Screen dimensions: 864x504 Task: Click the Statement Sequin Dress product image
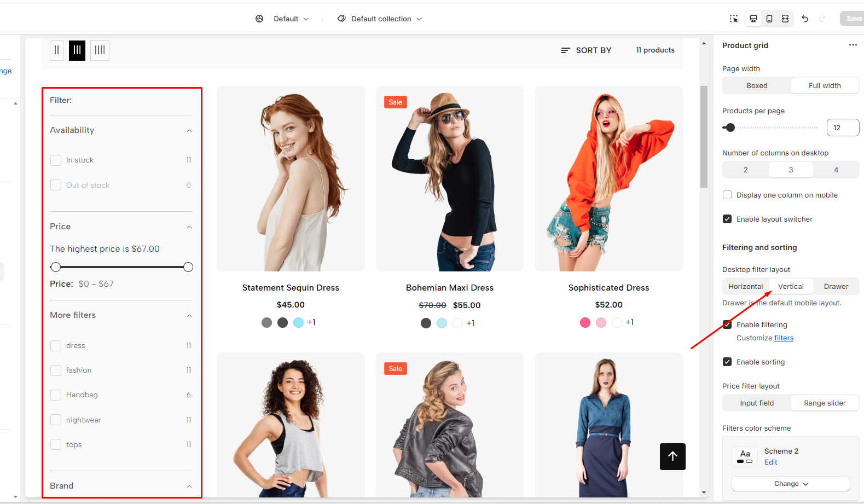click(x=291, y=178)
